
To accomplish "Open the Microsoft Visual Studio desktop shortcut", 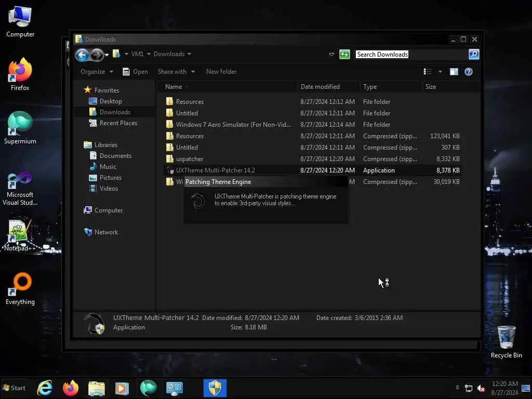I will pyautogui.click(x=20, y=189).
